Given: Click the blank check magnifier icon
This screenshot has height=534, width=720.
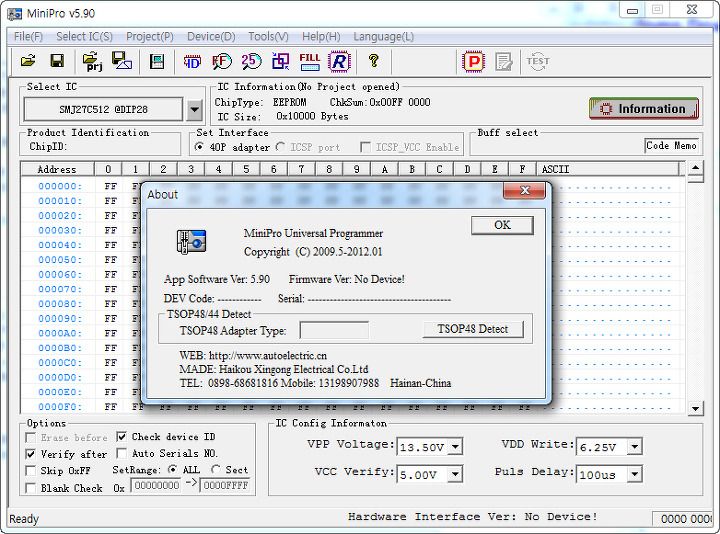Looking at the screenshot, I should point(222,61).
